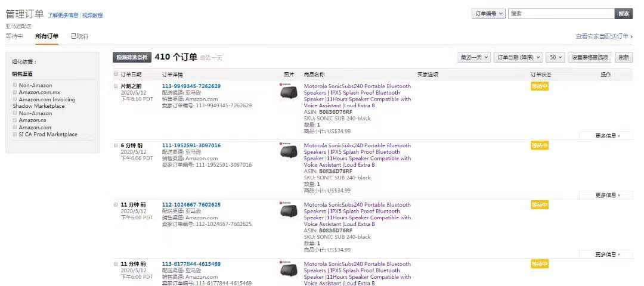
Task: Click 等待中 status badge of first order
Action: pos(540,86)
